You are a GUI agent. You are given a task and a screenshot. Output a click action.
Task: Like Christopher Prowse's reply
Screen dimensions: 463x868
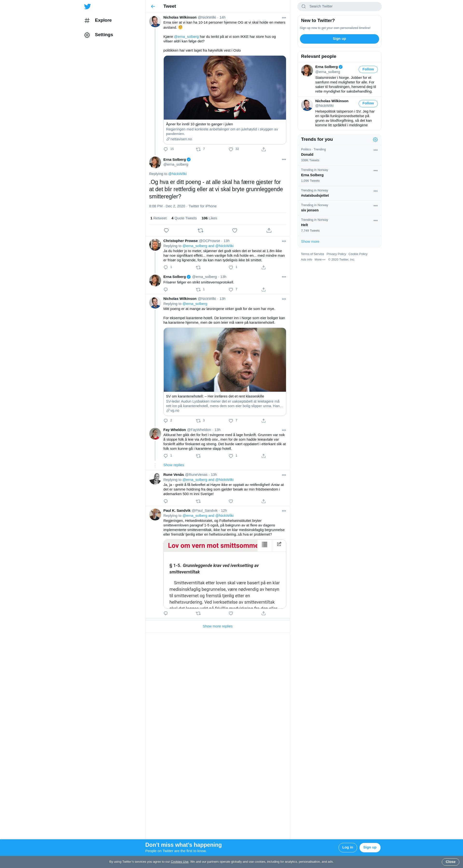[231, 268]
